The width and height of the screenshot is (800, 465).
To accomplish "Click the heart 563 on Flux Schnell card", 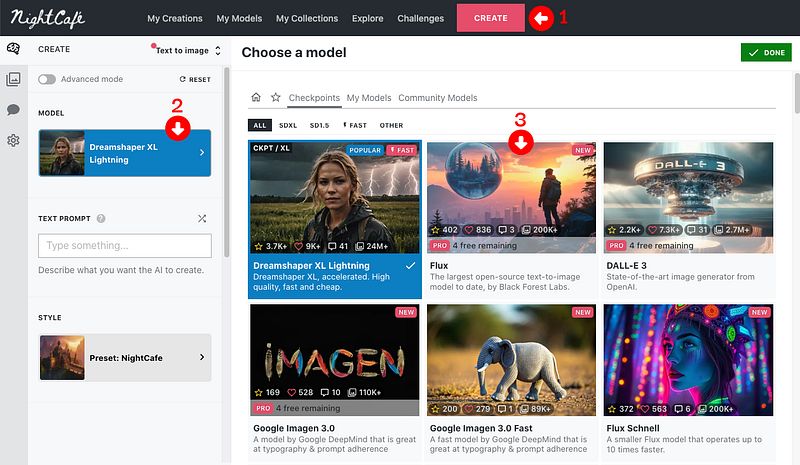I will pos(654,409).
